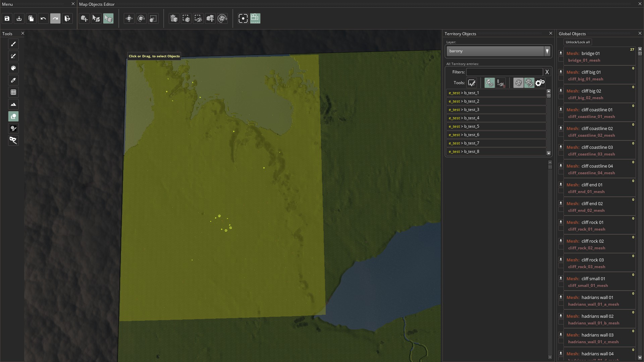
Task: Check the box under bridge 01 mesh
Action: [x=561, y=60]
